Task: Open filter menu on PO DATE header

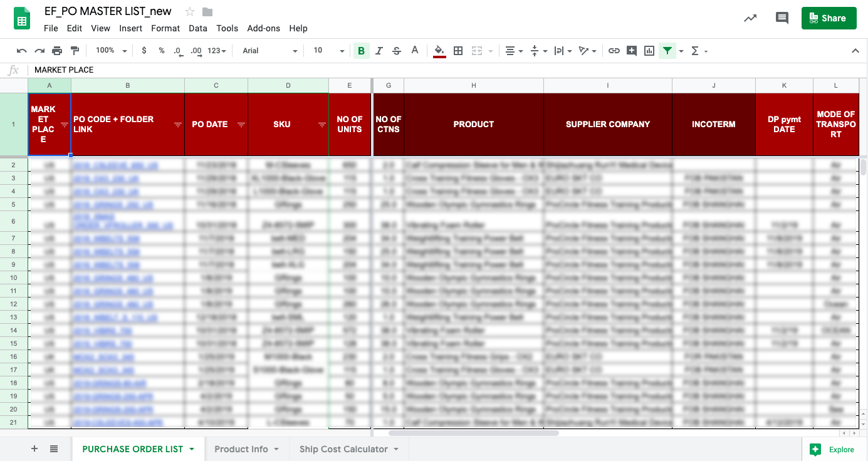Action: coord(241,125)
